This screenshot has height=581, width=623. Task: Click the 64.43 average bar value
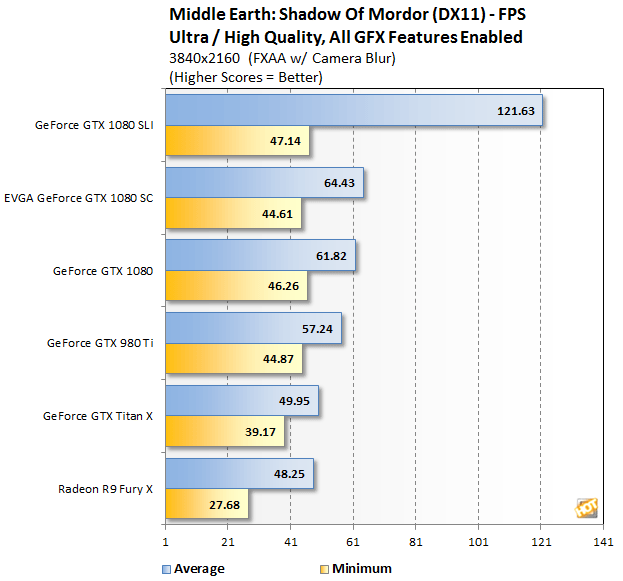point(339,183)
